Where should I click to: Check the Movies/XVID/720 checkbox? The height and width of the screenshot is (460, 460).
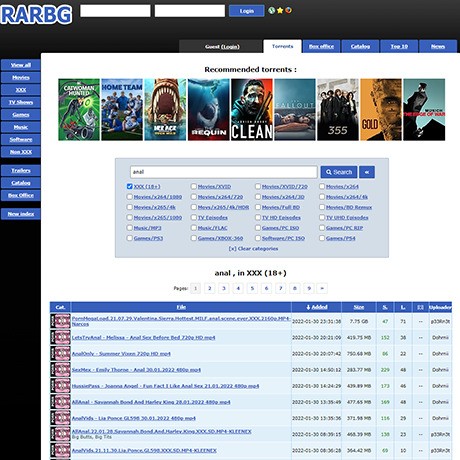(x=258, y=186)
